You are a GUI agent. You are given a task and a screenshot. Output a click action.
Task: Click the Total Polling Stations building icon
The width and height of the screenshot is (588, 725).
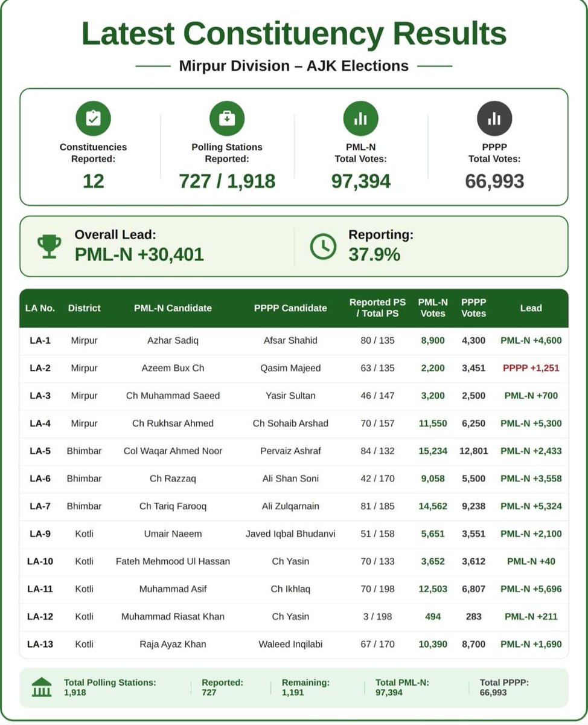(42, 687)
